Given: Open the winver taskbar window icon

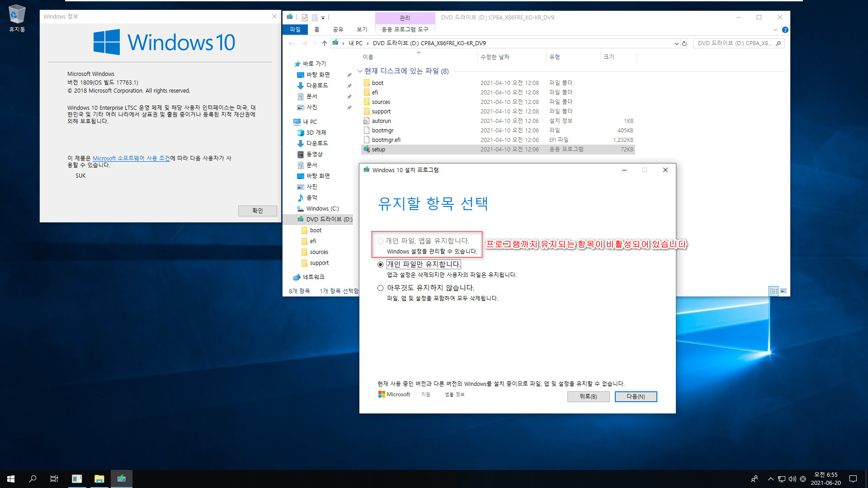Looking at the screenshot, I should [x=77, y=479].
